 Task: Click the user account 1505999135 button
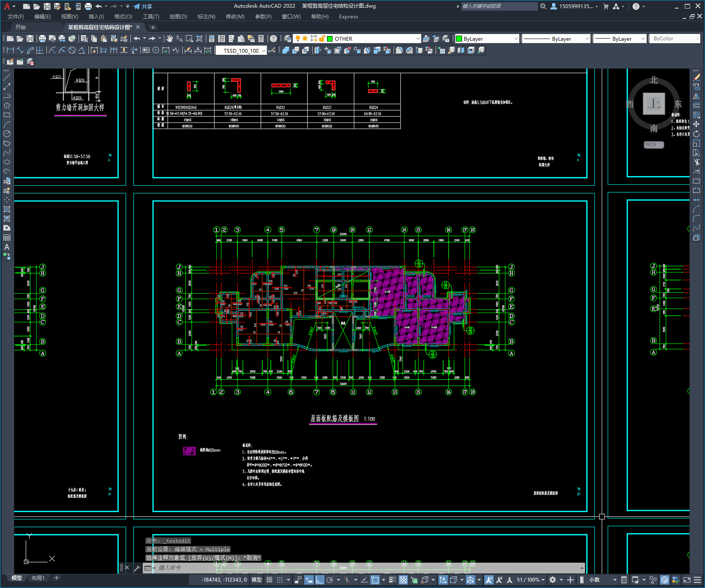574,6
